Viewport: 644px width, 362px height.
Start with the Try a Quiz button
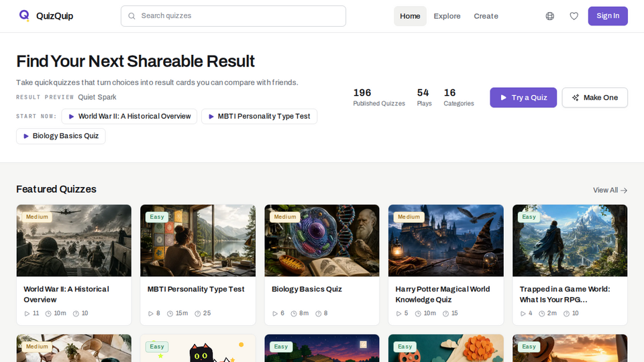coord(523,98)
